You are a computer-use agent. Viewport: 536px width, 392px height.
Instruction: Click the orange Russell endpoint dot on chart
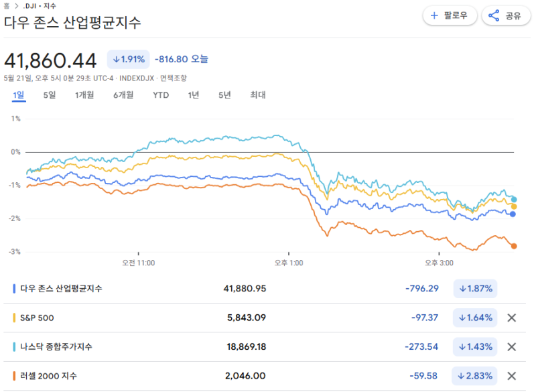tap(514, 246)
